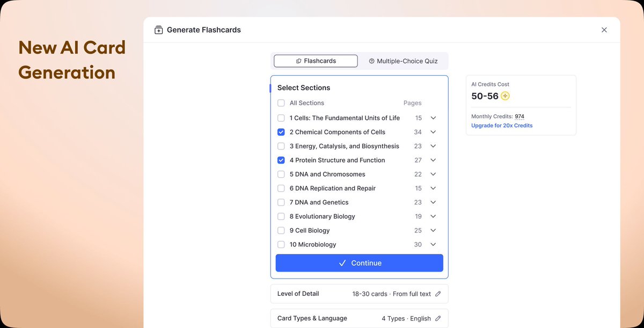644x328 pixels.
Task: Check the DNA and Chromosomes checkbox
Action: click(x=281, y=174)
